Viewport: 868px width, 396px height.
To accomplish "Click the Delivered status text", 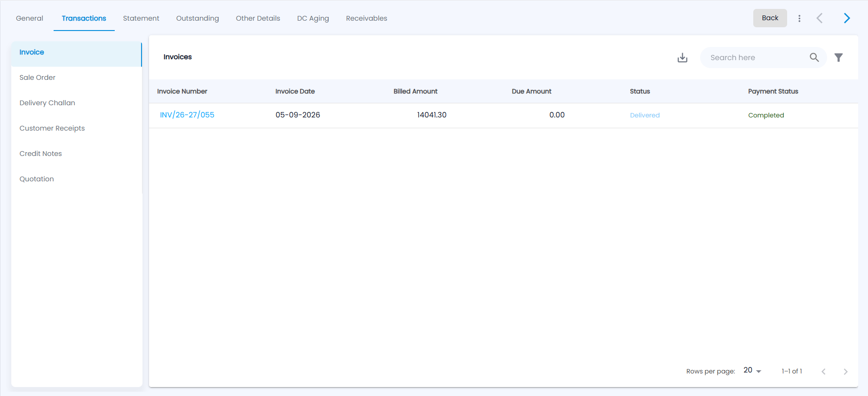I will click(x=645, y=116).
